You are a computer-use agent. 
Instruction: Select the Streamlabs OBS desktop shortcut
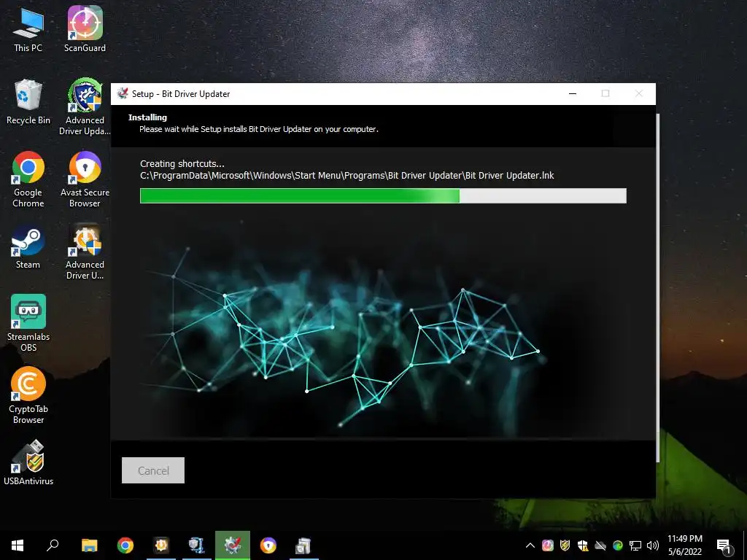coord(28,323)
